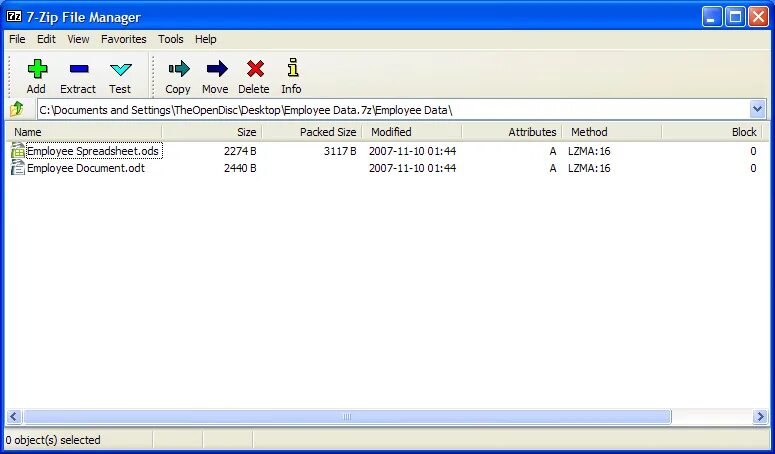Click the Move arrow icon
Viewport: 775px width, 454px height.
[x=217, y=69]
